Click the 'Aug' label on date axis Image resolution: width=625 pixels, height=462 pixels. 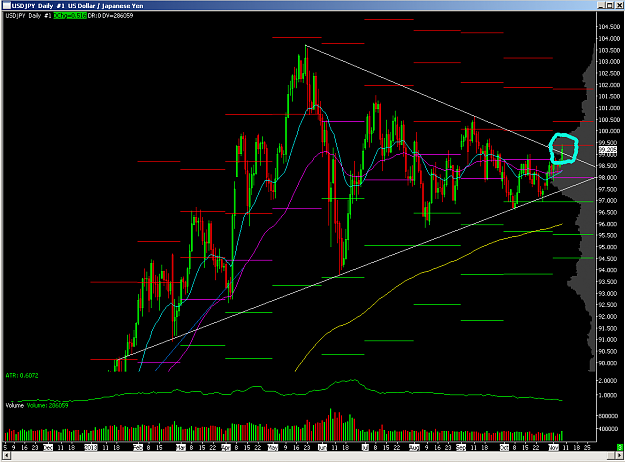click(415, 448)
